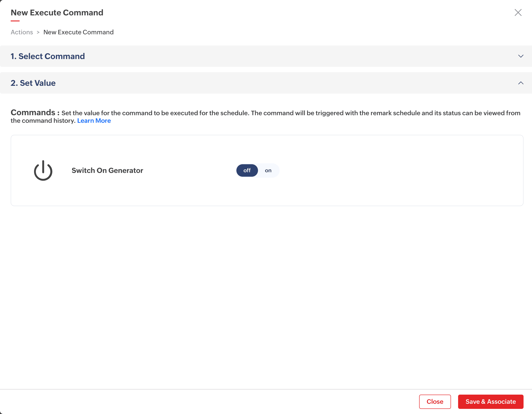Click the New Execute Command title
The height and width of the screenshot is (414, 532).
coord(57,13)
